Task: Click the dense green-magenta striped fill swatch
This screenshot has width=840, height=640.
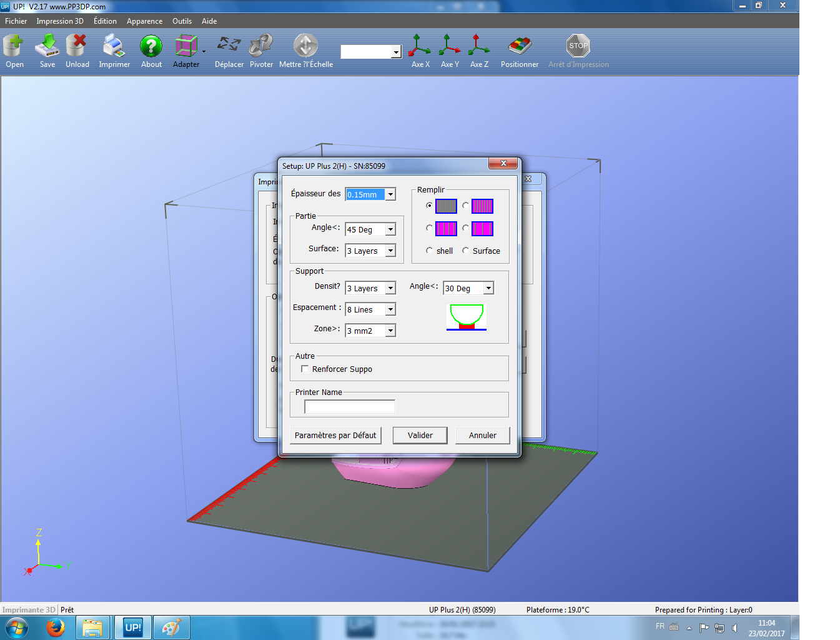Action: click(482, 206)
